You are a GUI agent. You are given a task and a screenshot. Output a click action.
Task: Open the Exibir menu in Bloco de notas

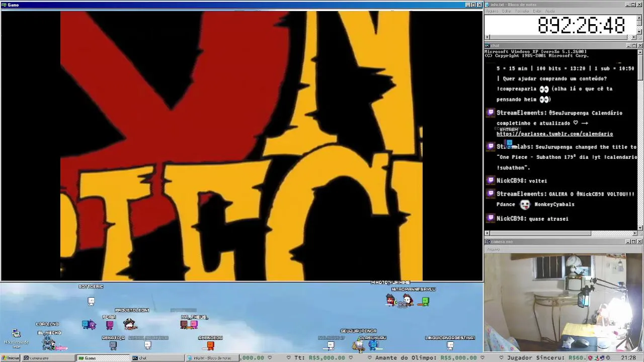coord(537,11)
